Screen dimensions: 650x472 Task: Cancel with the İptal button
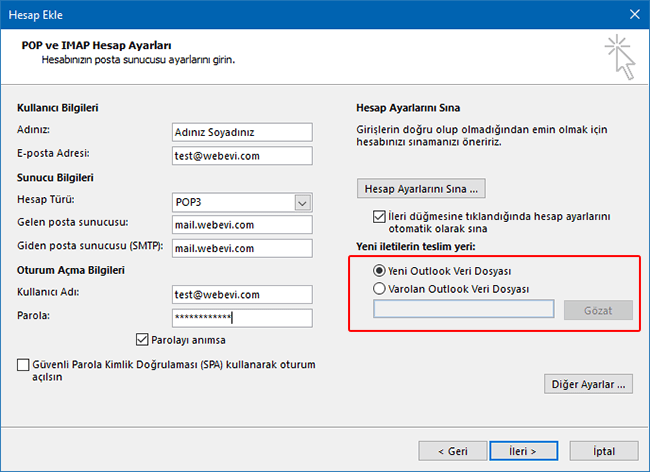602,449
